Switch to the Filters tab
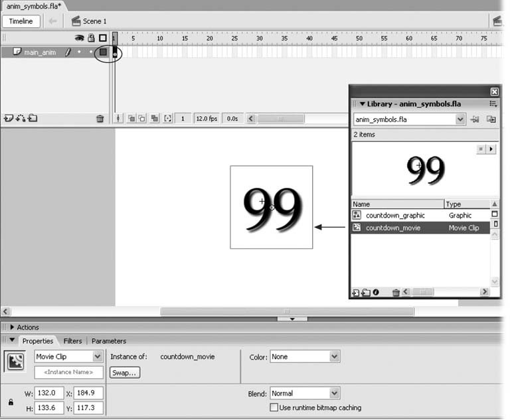This screenshot has height=420, width=510. 72,341
